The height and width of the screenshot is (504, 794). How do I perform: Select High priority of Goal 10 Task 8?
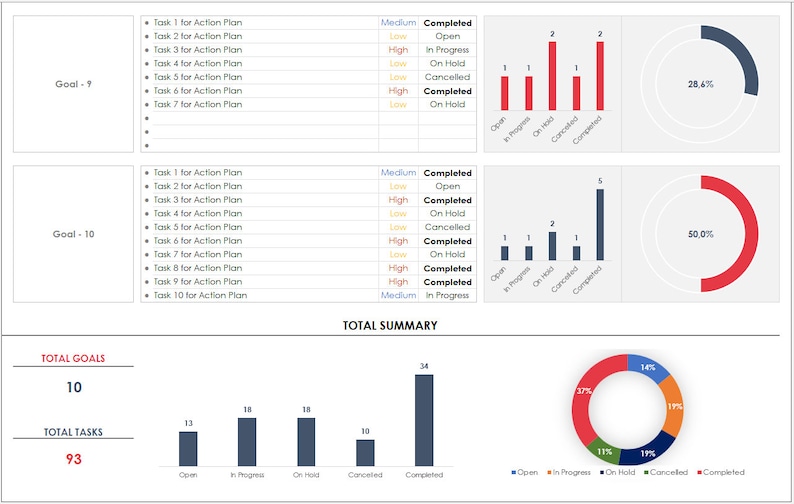coord(399,268)
